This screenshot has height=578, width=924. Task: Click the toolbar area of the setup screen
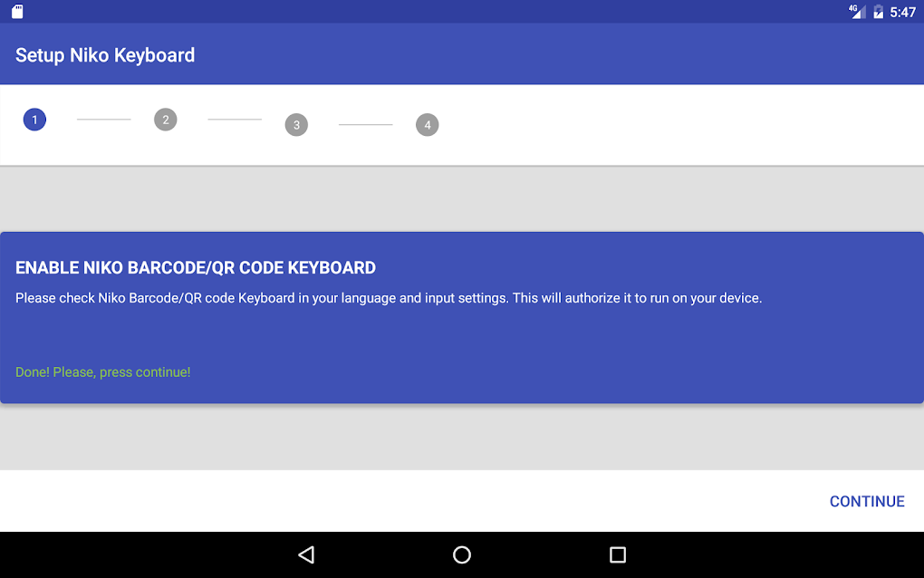tap(462, 55)
